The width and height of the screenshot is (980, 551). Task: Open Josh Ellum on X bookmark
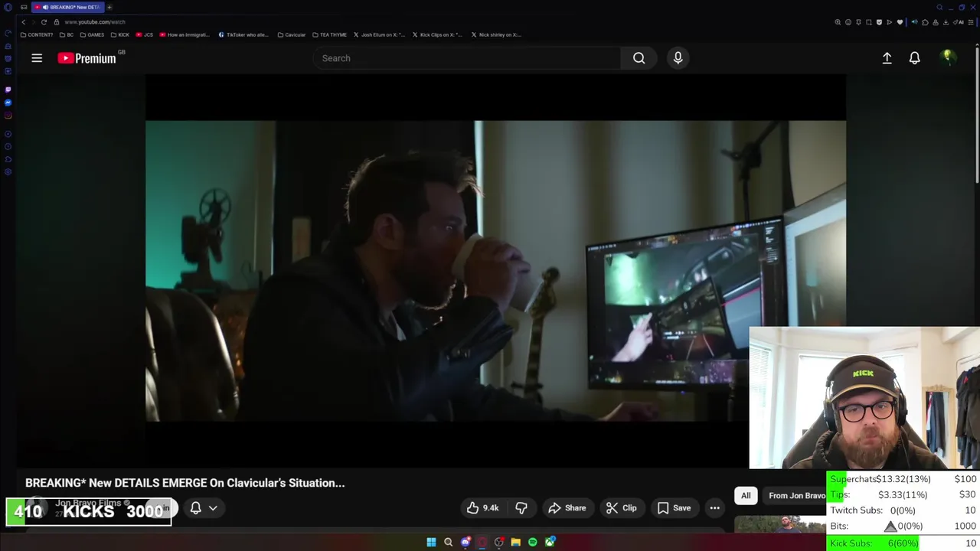tap(379, 34)
